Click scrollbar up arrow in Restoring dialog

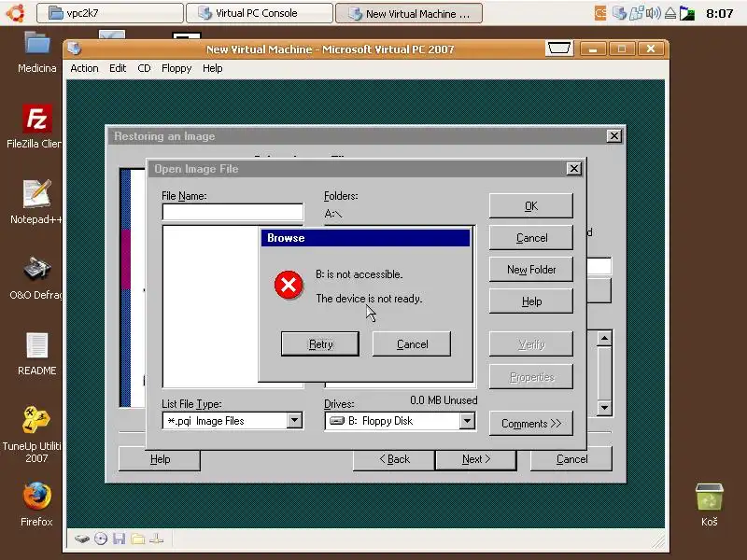tap(604, 339)
